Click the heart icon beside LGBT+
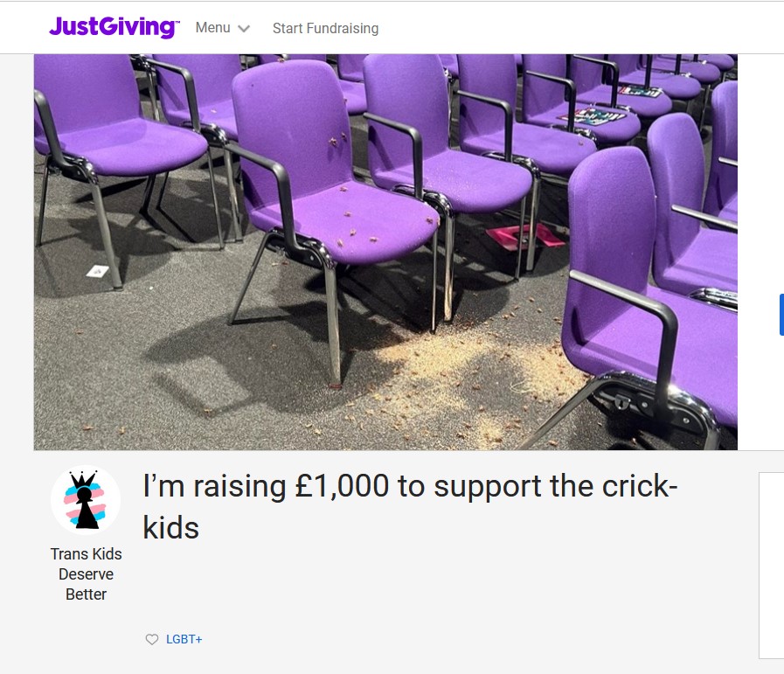This screenshot has width=784, height=674. [x=151, y=639]
